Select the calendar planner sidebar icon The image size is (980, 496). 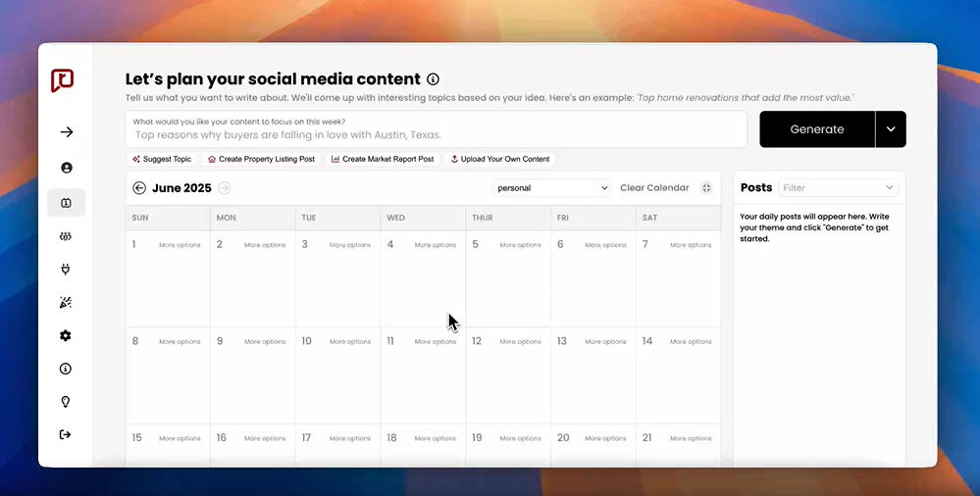click(x=66, y=203)
